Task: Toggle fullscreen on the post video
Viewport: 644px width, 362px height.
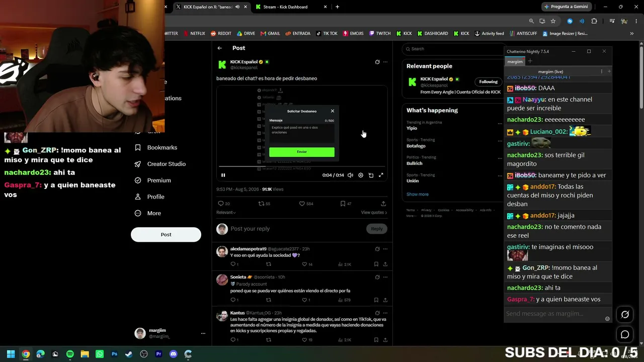Action: tap(381, 175)
